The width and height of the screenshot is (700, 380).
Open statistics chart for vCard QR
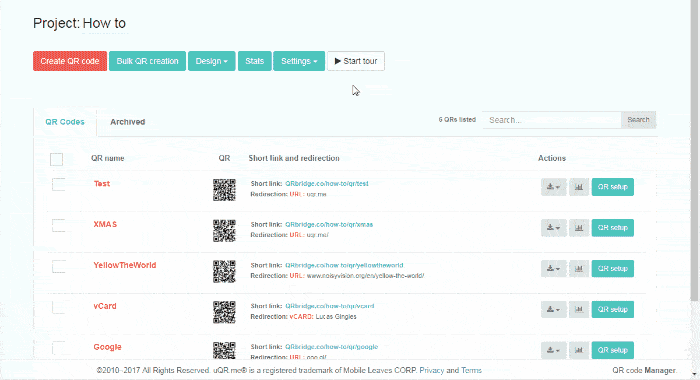coord(579,309)
